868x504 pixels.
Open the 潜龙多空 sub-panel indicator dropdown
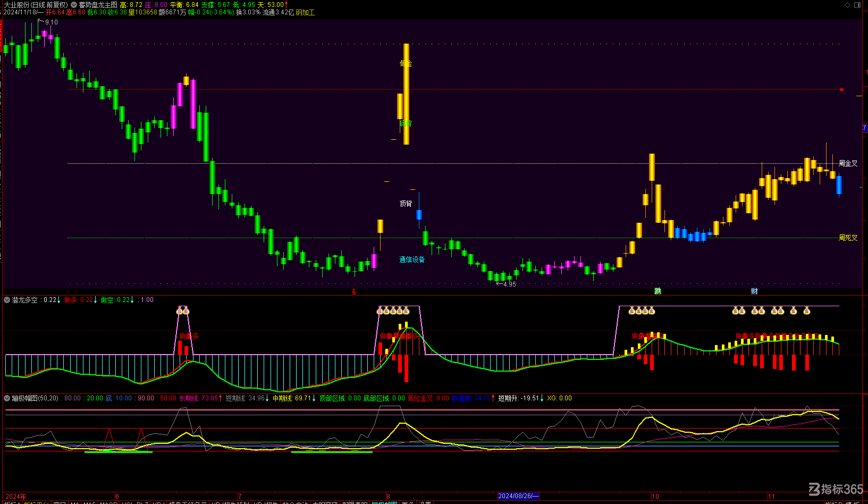coord(7,300)
